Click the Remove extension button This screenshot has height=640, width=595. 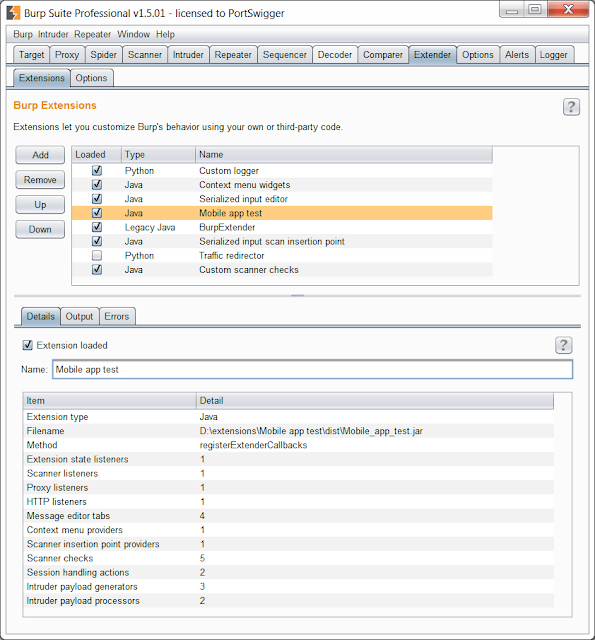[x=40, y=180]
